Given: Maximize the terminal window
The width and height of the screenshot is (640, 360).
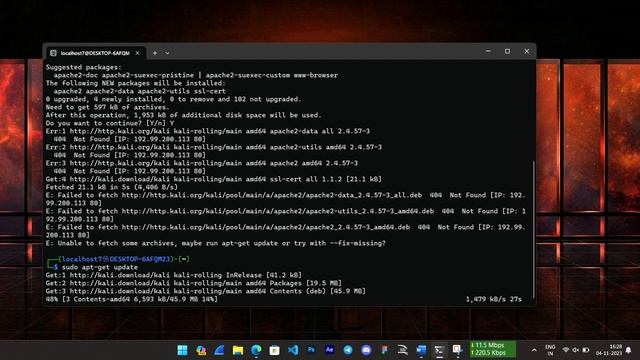Looking at the screenshot, I should pyautogui.click(x=507, y=51).
